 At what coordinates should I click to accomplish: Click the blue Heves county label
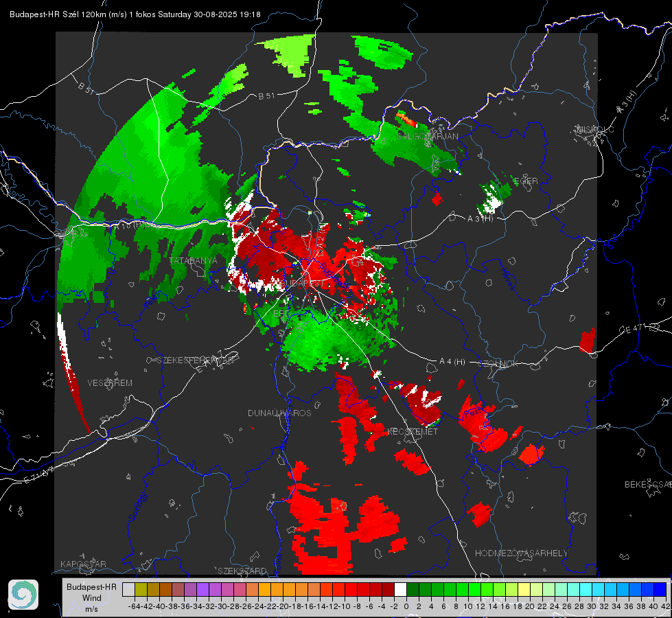point(508,279)
